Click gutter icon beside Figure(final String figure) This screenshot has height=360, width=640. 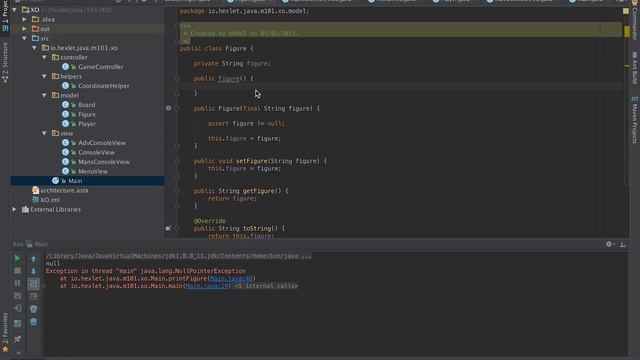pyautogui.click(x=168, y=108)
